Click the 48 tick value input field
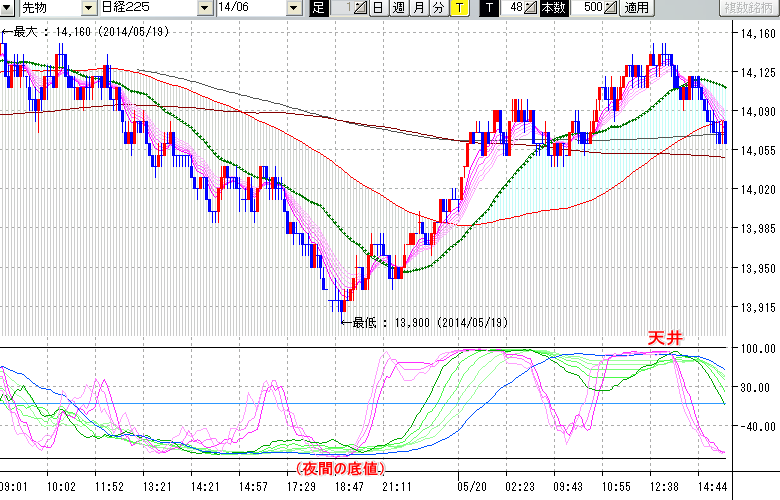The height and width of the screenshot is (500, 780). [513, 8]
